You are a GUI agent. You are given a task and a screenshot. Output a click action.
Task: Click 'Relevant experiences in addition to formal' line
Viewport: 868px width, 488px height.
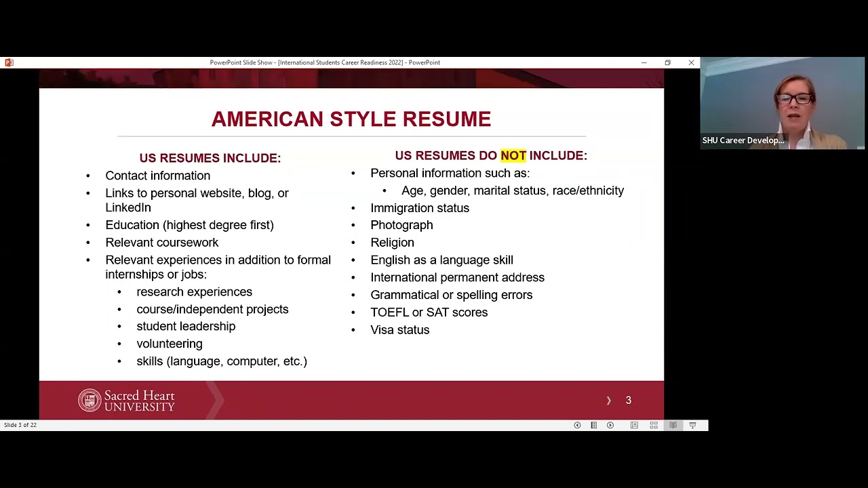coord(218,260)
